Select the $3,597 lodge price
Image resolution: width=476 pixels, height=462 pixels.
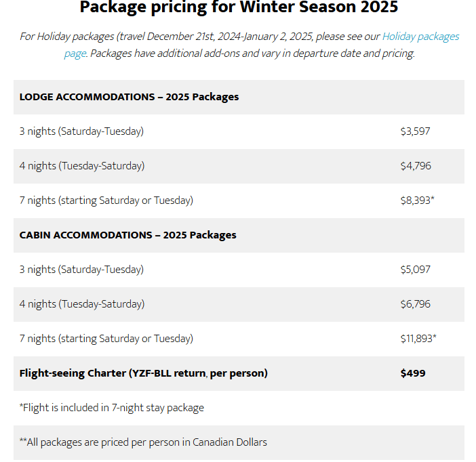point(415,131)
